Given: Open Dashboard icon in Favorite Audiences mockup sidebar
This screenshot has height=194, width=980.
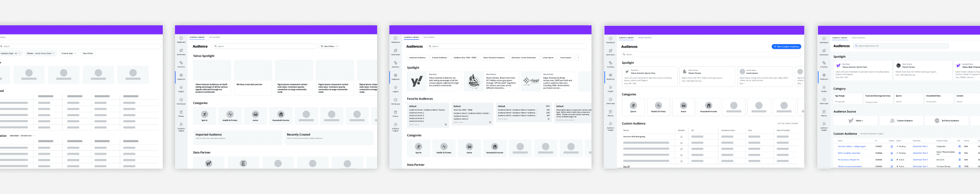Looking at the screenshot, I should pyautogui.click(x=395, y=38).
